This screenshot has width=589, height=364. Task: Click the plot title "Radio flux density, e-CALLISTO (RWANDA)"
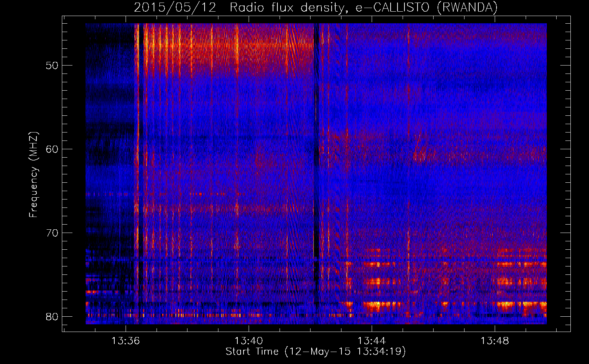(363, 7)
